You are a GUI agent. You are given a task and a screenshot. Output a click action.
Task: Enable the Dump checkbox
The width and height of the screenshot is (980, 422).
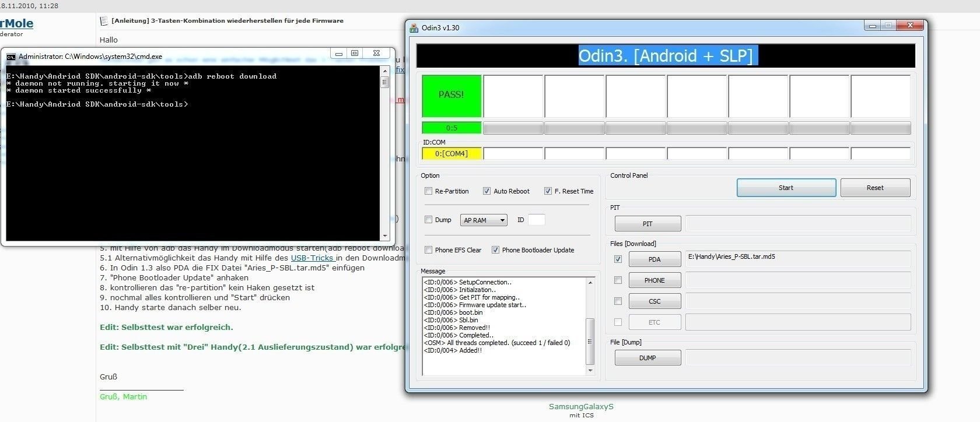click(429, 220)
